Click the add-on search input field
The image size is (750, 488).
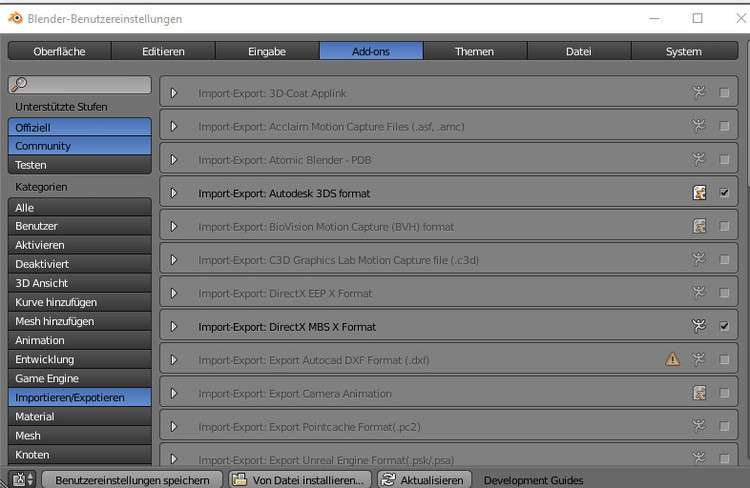pyautogui.click(x=79, y=85)
